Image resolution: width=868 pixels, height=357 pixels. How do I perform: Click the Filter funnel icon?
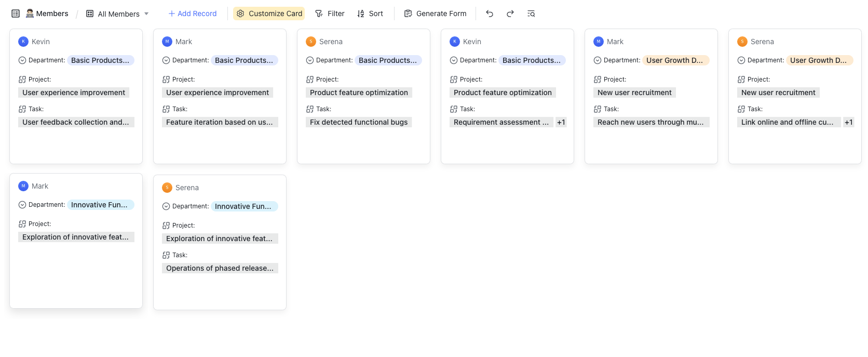319,14
